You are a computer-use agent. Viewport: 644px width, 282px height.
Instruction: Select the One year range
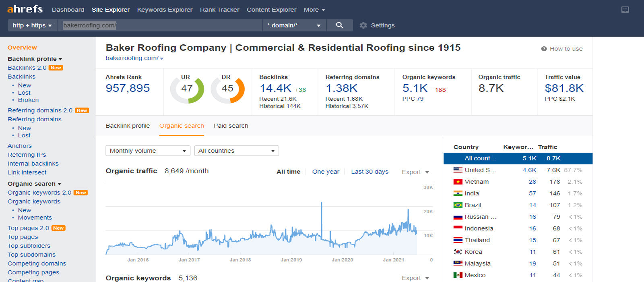[x=326, y=172]
